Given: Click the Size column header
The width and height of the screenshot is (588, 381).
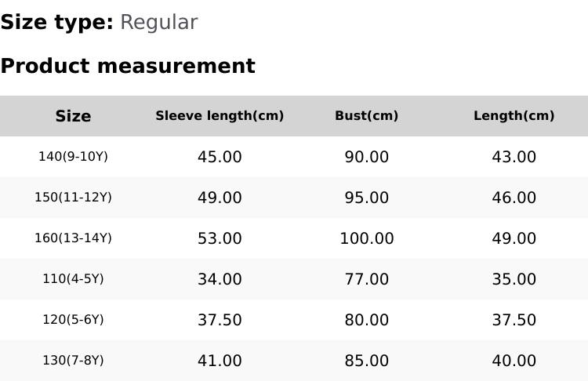Looking at the screenshot, I should (x=73, y=116).
